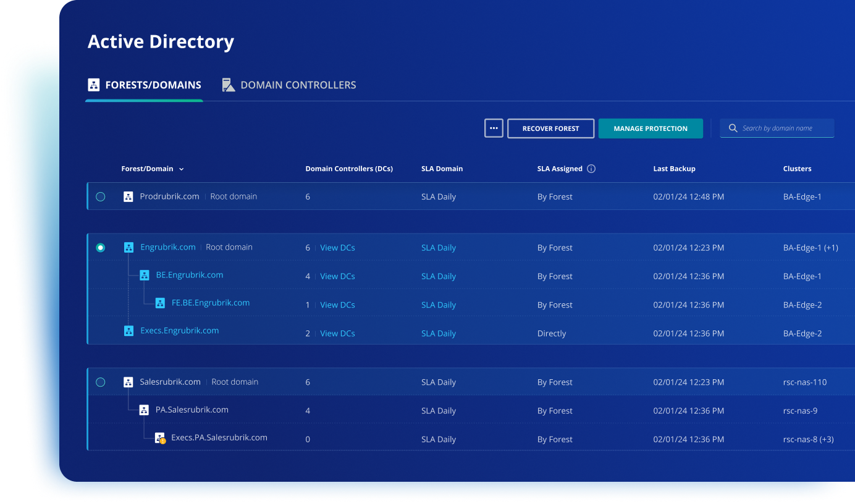This screenshot has height=504, width=855.
Task: Open SLA Daily link in BE.Engrubrik.com row
Action: click(439, 276)
